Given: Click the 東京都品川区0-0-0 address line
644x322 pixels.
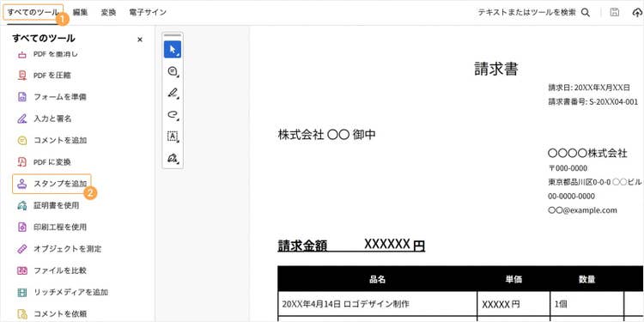Looking at the screenshot, I should tap(596, 182).
